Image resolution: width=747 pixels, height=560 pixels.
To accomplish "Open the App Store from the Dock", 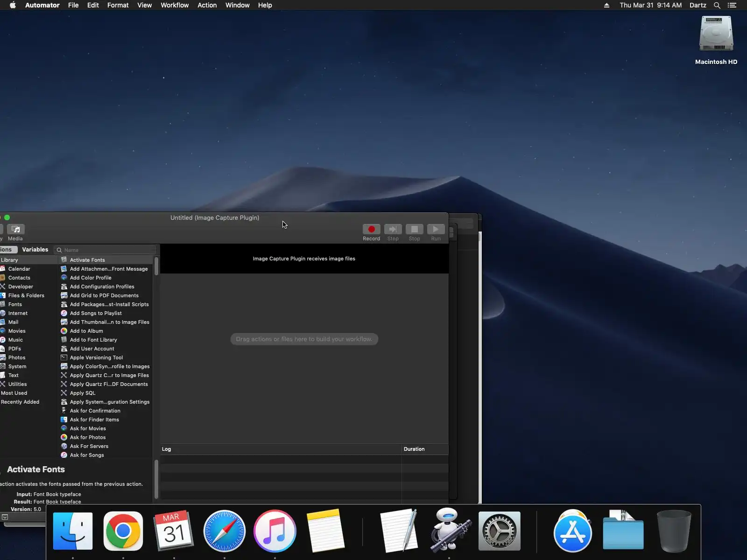I will point(573,531).
